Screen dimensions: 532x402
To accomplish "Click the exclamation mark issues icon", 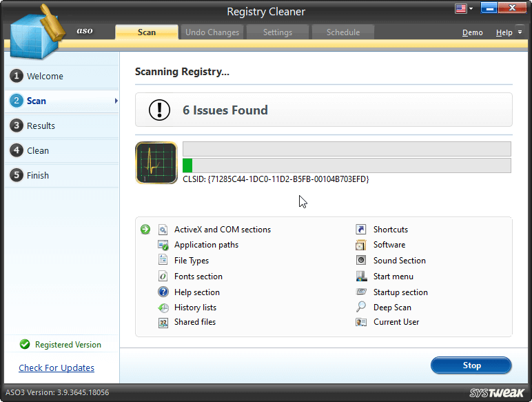I will pos(159,110).
